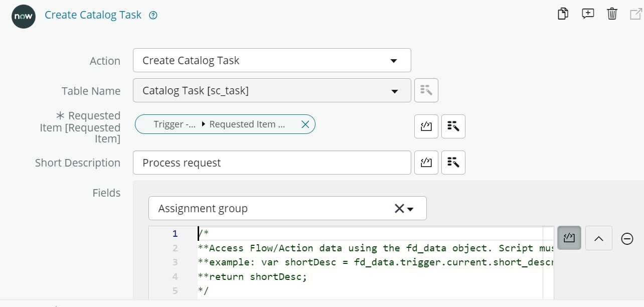Open the action in a new window

coord(635,14)
